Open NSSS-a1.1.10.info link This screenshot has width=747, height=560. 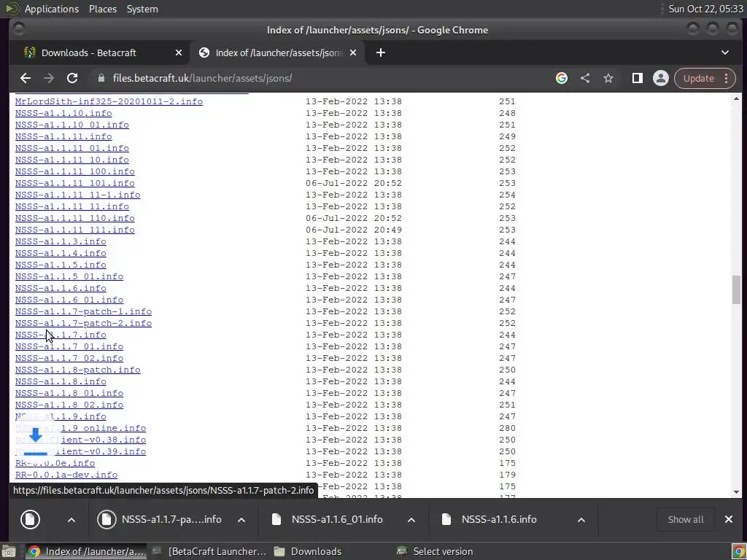63,113
